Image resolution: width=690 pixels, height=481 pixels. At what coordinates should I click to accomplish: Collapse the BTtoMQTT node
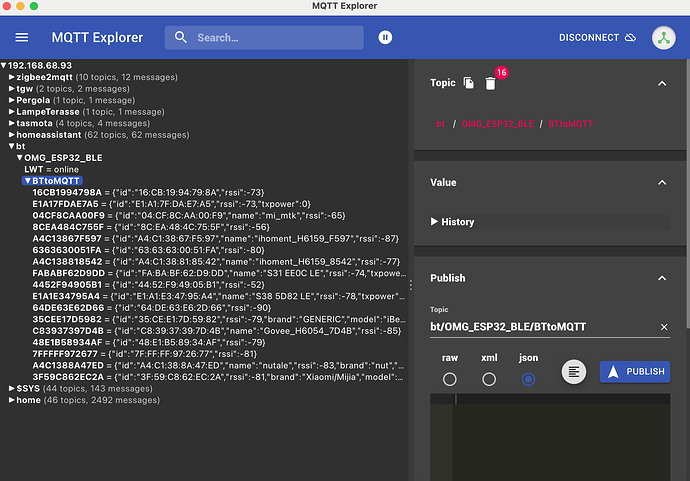pyautogui.click(x=28, y=181)
